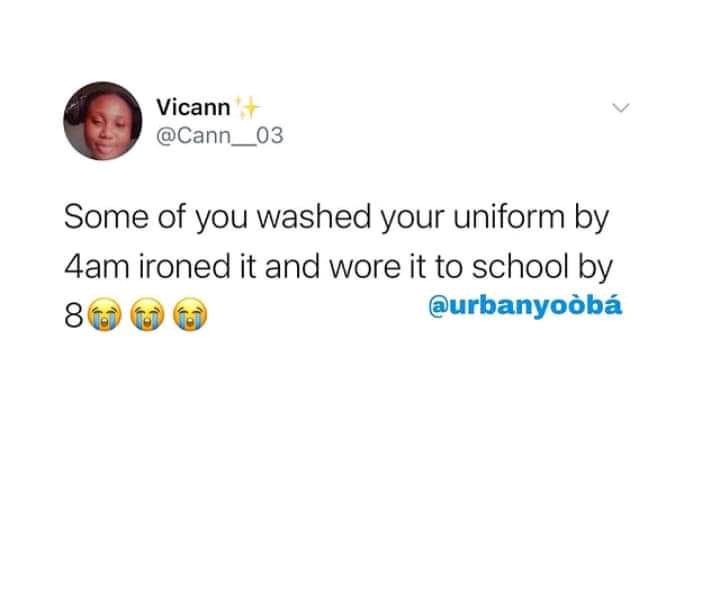Expand the tweet options chevron
The image size is (720, 590).
(x=621, y=108)
